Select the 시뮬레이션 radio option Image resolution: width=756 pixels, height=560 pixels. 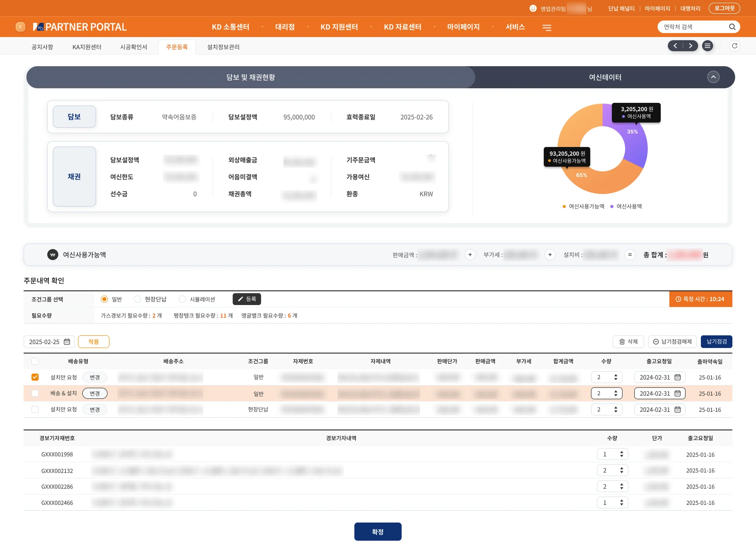click(x=182, y=299)
